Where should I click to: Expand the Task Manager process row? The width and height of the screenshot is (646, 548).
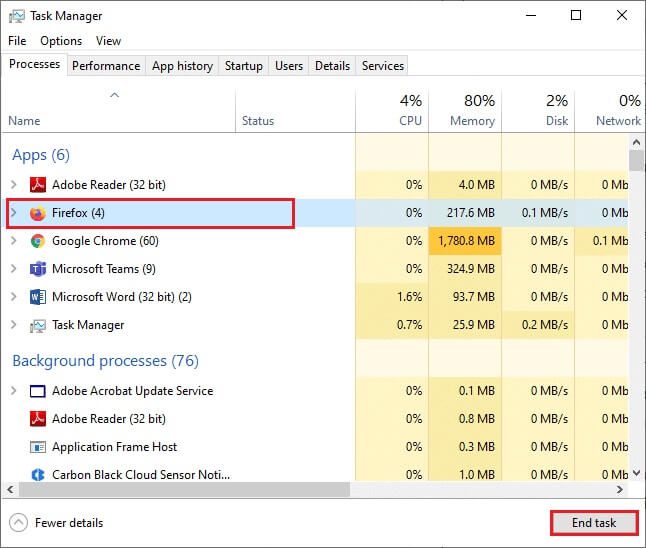[x=14, y=325]
